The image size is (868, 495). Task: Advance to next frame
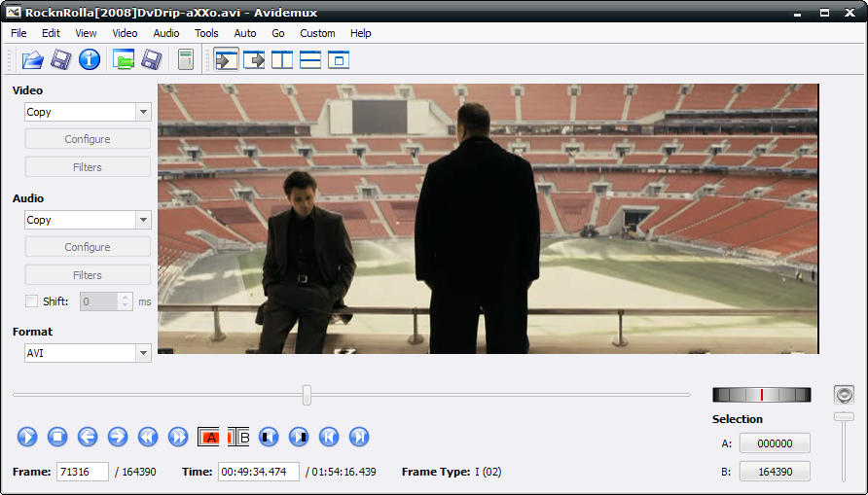tap(118, 437)
